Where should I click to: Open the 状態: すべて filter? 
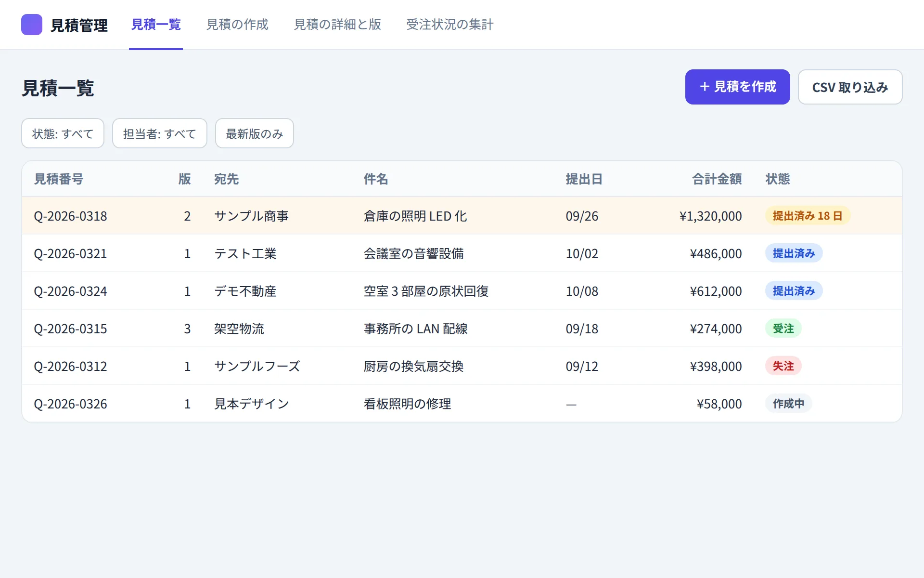pos(63,133)
